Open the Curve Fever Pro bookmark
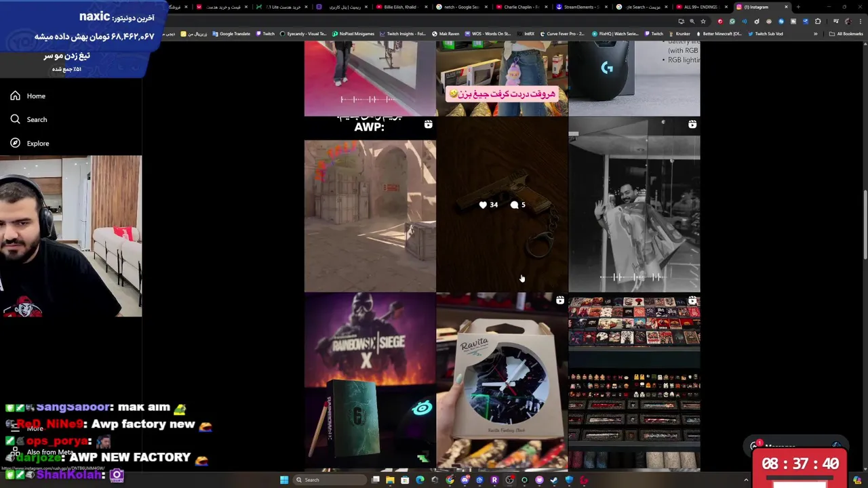 click(564, 34)
